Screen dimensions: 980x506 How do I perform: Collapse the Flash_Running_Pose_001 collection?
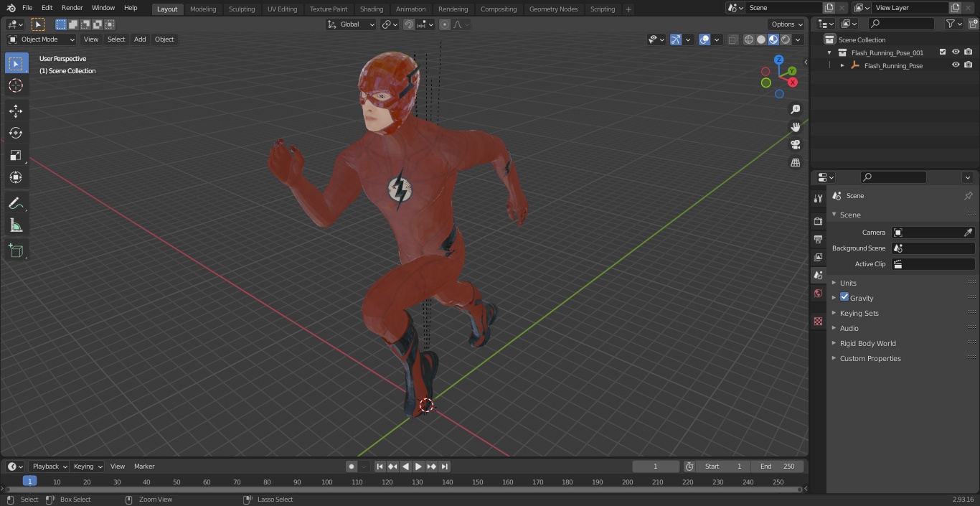click(830, 52)
